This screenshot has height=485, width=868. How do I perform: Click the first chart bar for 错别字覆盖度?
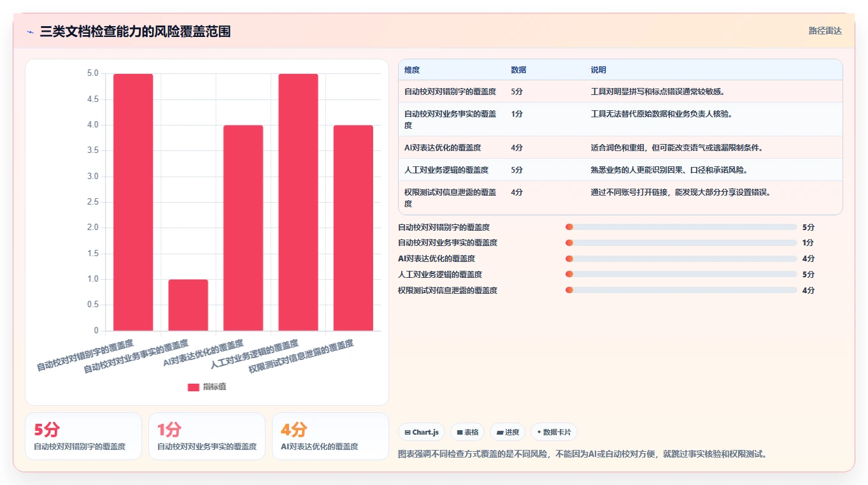tap(133, 202)
